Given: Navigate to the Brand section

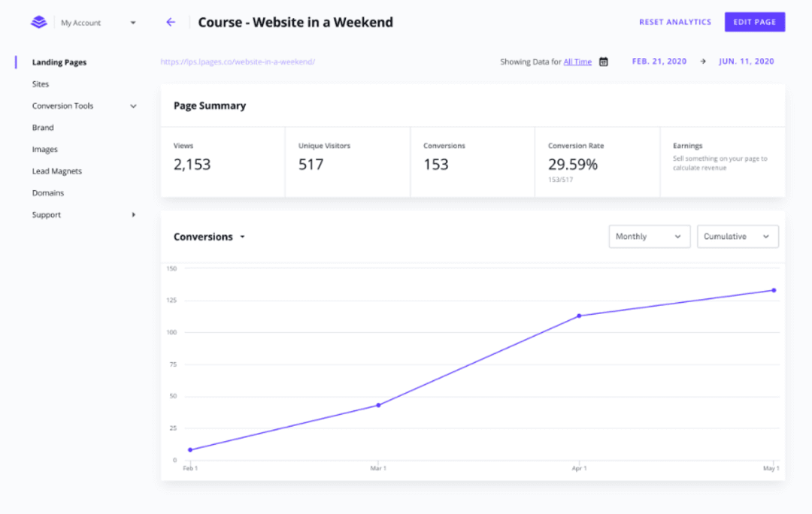Looking at the screenshot, I should 43,127.
